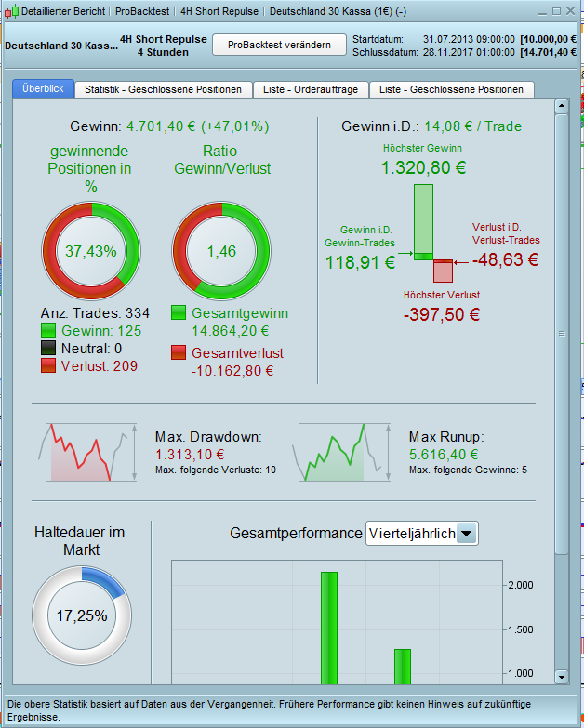Click Max. folgende Gewinne: 5 text

tap(468, 470)
